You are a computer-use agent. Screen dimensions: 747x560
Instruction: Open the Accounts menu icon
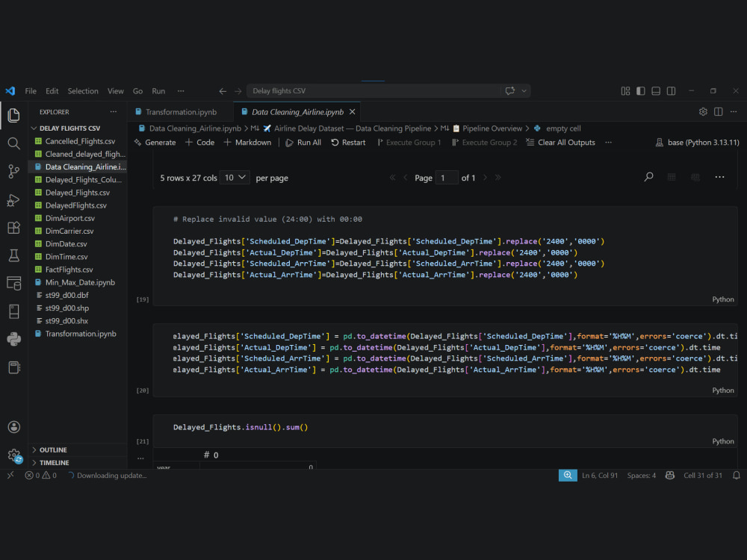pos(13,426)
